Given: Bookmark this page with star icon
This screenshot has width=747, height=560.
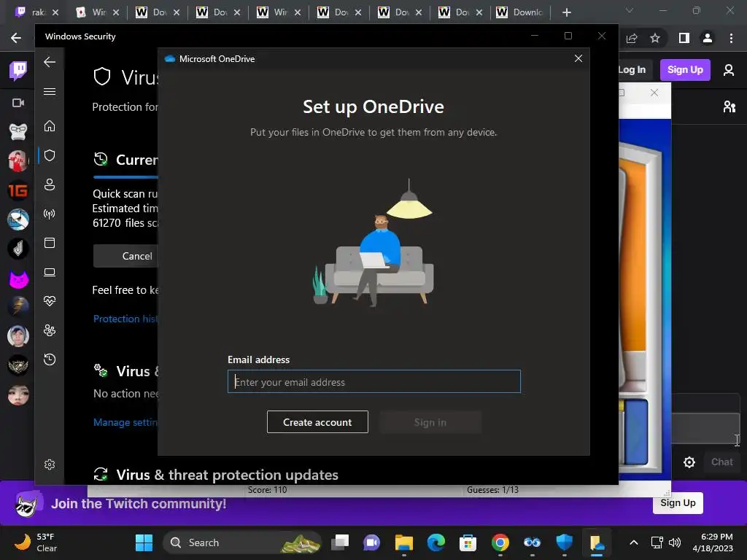Looking at the screenshot, I should click(655, 38).
